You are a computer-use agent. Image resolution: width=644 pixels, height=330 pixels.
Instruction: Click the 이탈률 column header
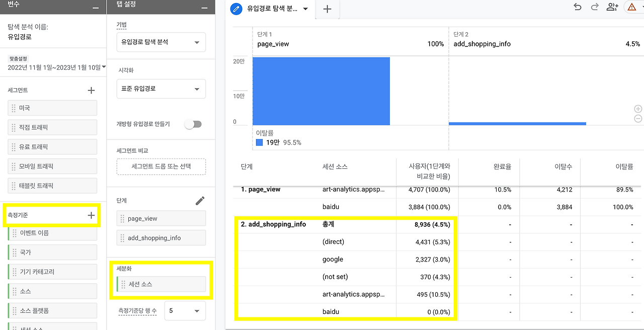coord(624,167)
